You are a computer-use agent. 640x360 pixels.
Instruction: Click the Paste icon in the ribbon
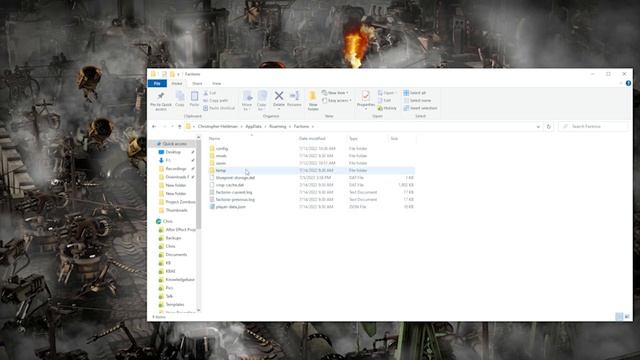pyautogui.click(x=194, y=96)
